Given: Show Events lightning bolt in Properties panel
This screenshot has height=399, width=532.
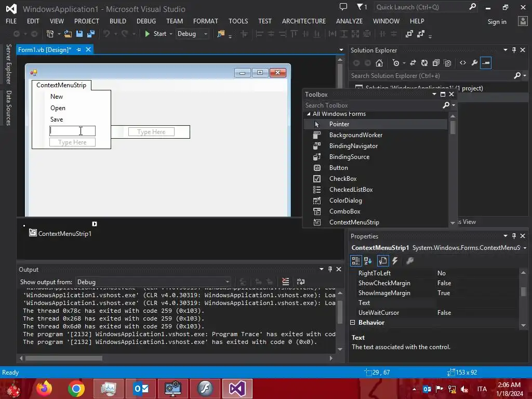Looking at the screenshot, I should pos(395,261).
